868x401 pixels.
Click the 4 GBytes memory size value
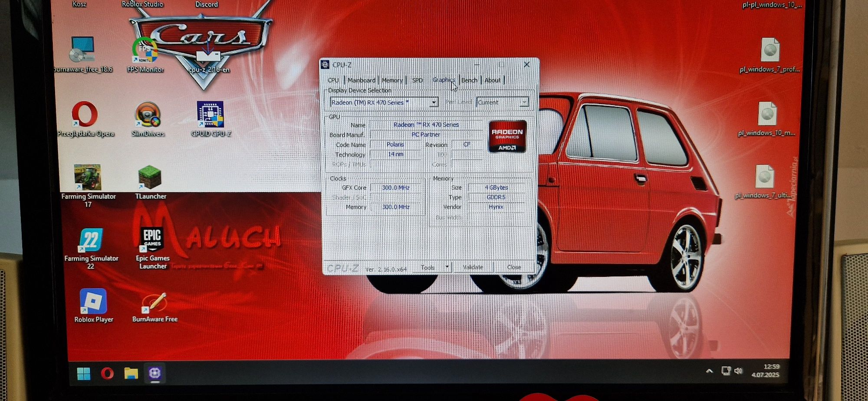[496, 187]
